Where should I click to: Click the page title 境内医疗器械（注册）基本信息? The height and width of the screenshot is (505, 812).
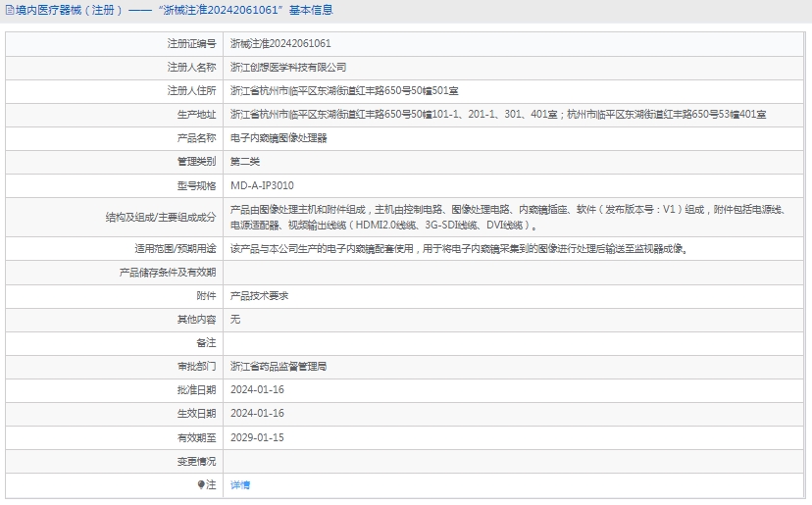(x=174, y=10)
